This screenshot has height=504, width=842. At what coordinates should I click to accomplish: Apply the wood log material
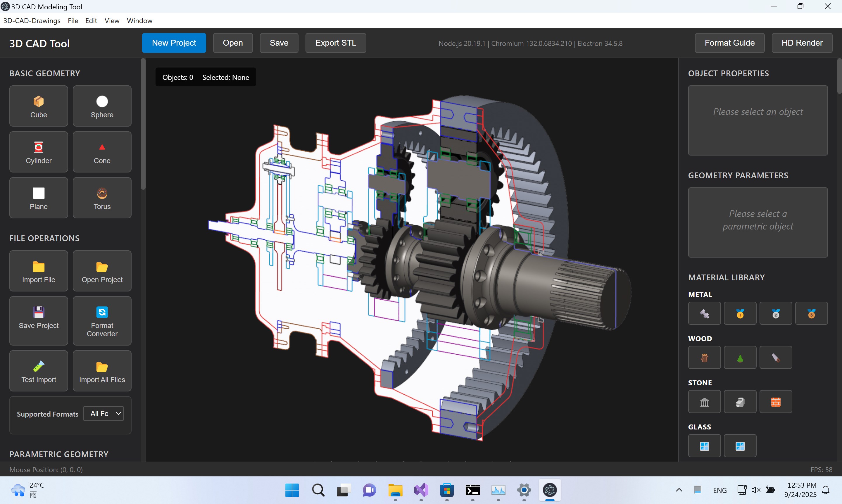[704, 357]
